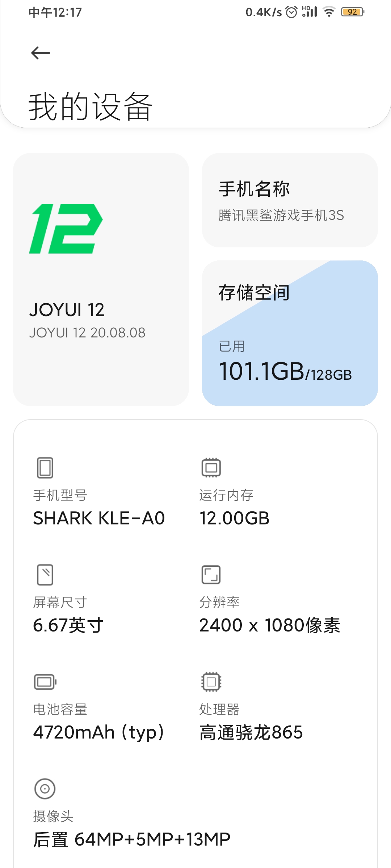391x868 pixels.
Task: Tap the 101.1GB used storage figure
Action: 262,371
